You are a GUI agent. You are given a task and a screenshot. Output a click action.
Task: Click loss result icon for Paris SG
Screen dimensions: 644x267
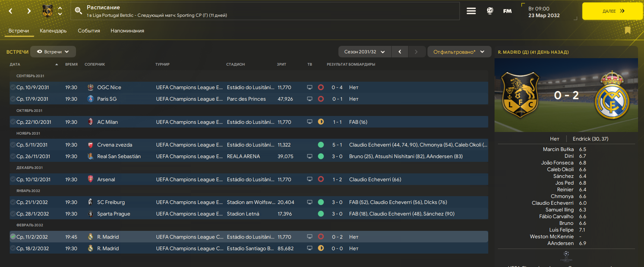pos(321,99)
